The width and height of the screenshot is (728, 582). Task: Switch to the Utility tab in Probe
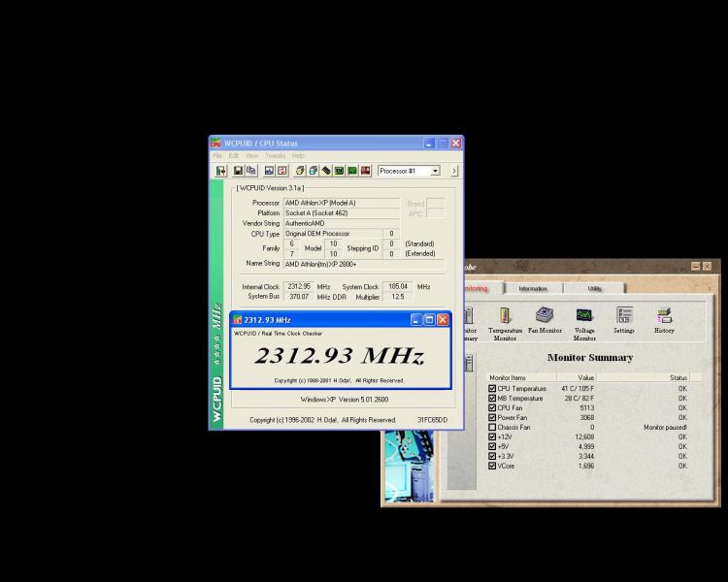point(595,289)
